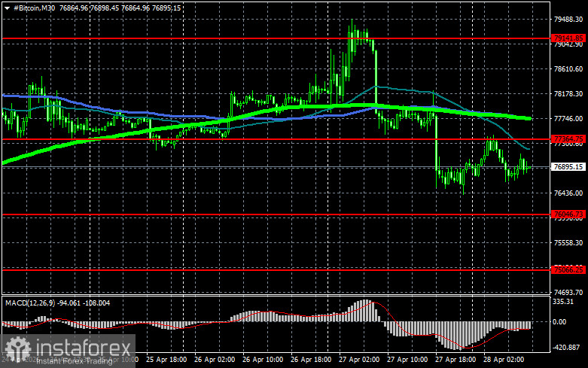Image resolution: width=588 pixels, height=368 pixels.
Task: Click the dropdown triangle beside #Bitcoin,M30
Action: point(5,7)
